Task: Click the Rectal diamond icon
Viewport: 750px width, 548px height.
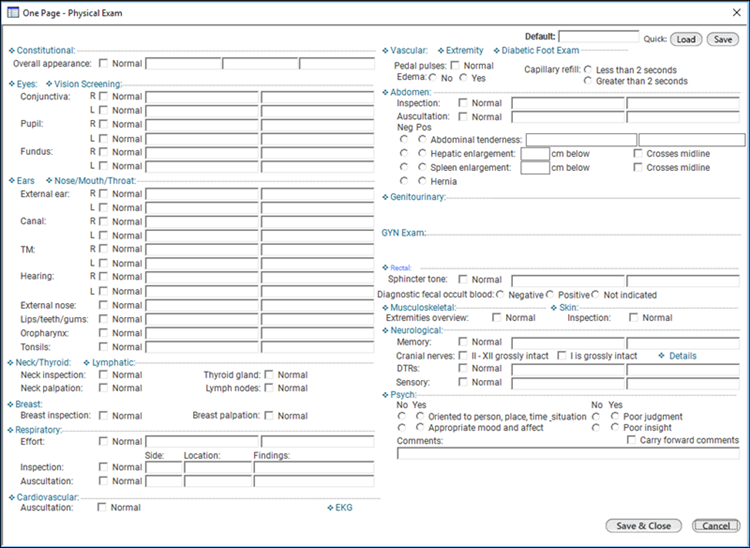Action: (x=386, y=268)
